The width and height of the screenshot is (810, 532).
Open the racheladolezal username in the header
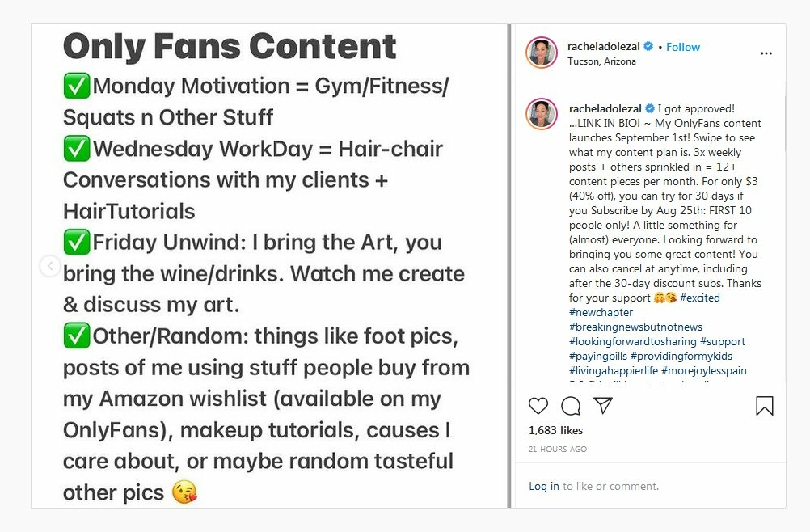pos(605,47)
